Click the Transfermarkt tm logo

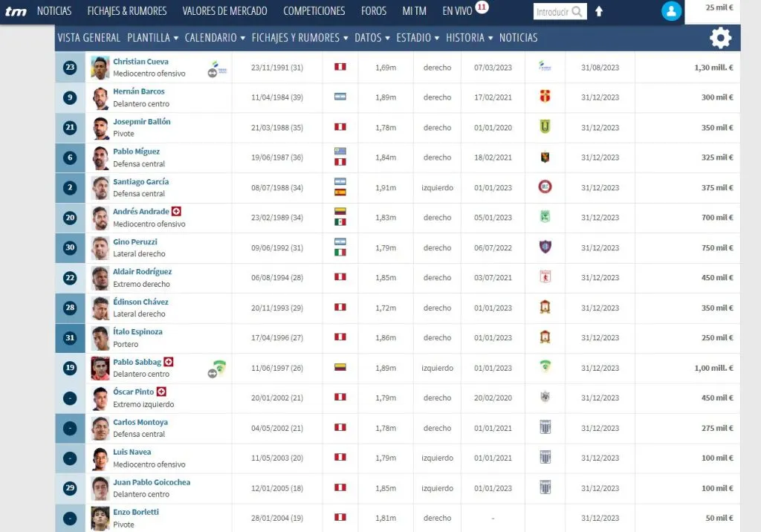point(16,11)
